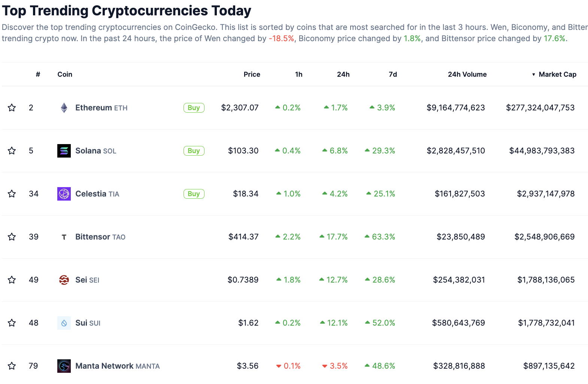Sort by the 24h change column

point(343,74)
